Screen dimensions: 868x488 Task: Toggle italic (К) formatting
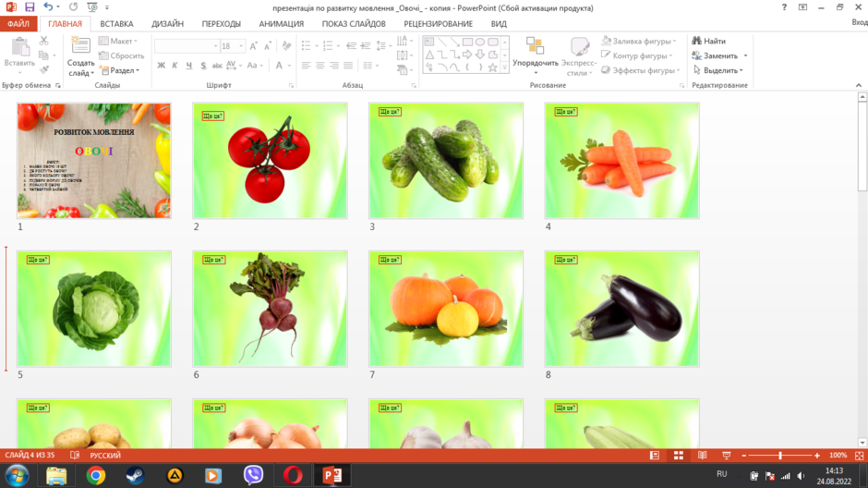click(x=175, y=66)
